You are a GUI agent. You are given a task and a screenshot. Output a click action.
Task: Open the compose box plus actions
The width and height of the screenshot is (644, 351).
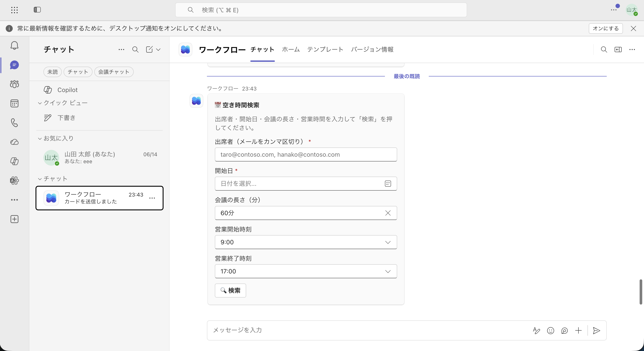(x=578, y=331)
